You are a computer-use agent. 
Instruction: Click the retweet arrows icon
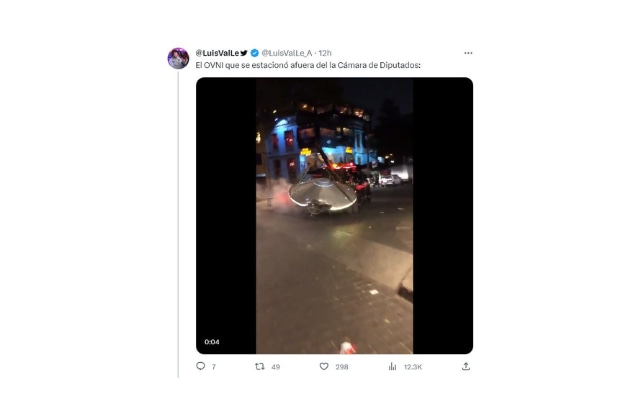(259, 367)
